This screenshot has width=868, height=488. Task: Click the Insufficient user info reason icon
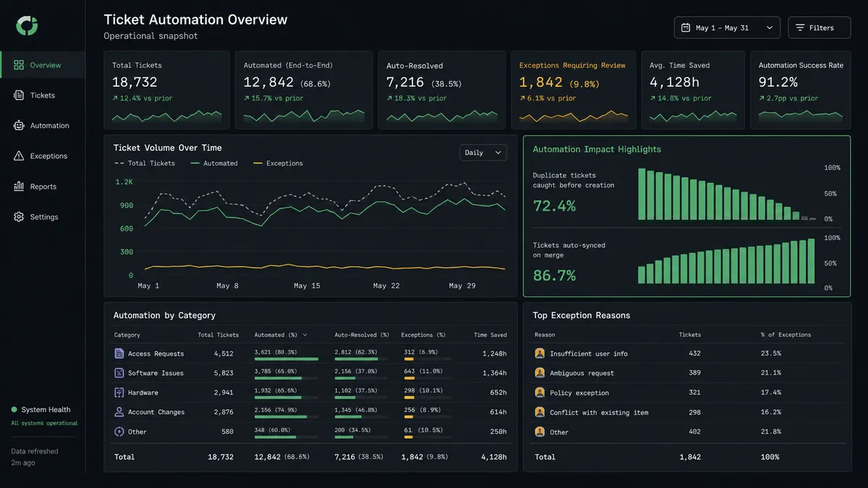point(540,354)
